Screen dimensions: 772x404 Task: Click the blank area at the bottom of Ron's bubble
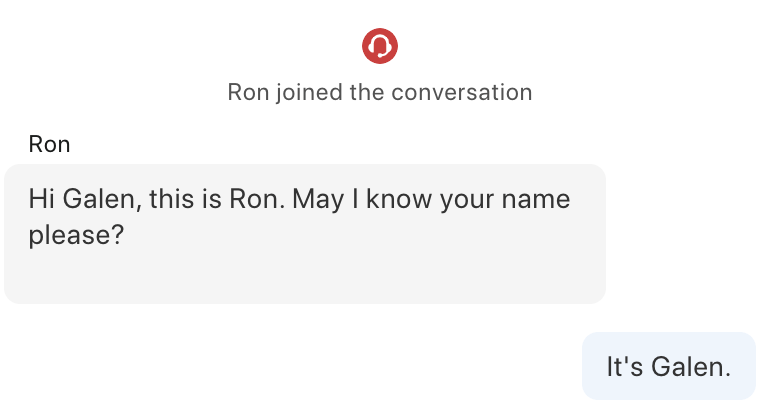[305, 278]
